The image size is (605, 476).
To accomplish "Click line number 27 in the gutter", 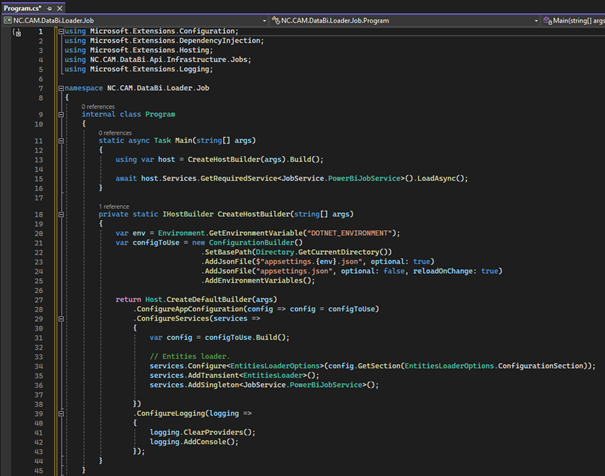I will 39,299.
